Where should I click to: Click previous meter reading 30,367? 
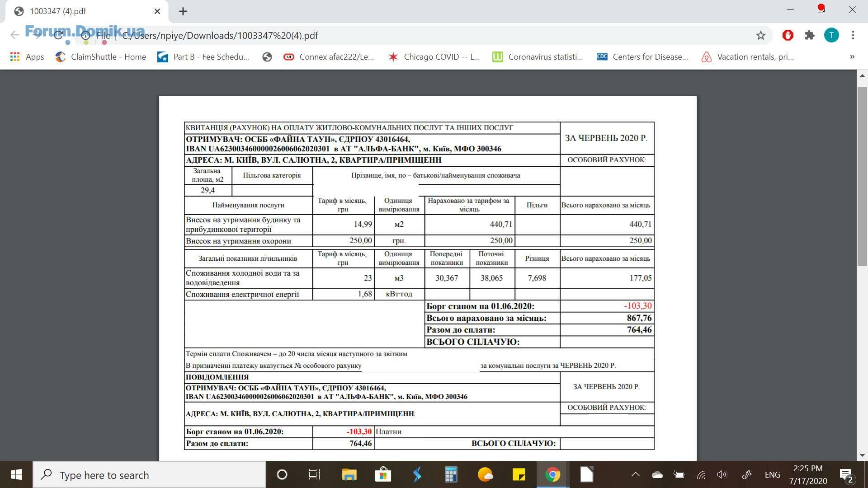[447, 278]
